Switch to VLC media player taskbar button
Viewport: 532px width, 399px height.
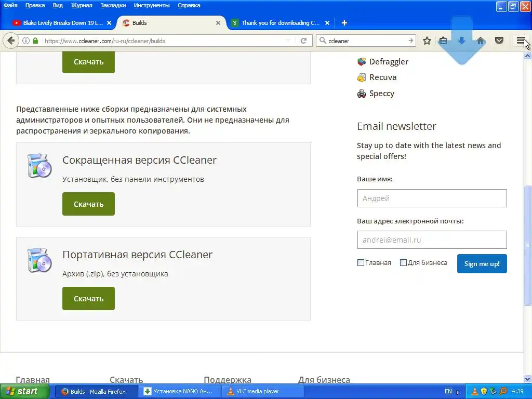(x=262, y=391)
